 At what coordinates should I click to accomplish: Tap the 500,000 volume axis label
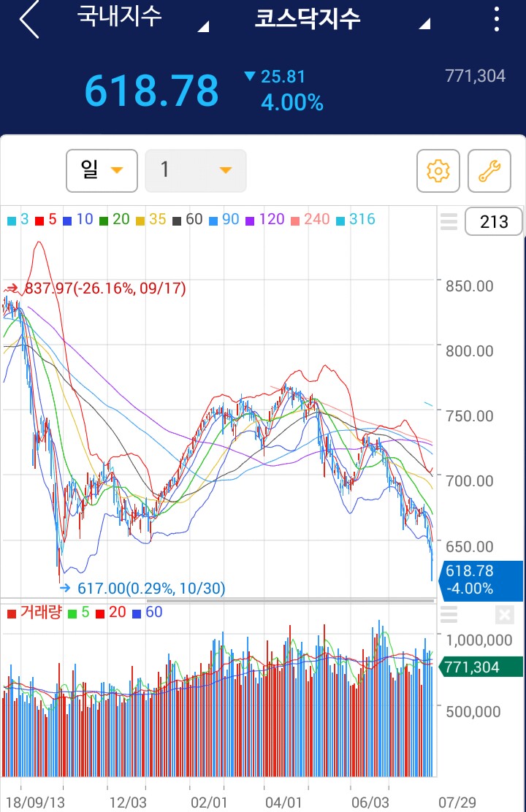pyautogui.click(x=473, y=711)
